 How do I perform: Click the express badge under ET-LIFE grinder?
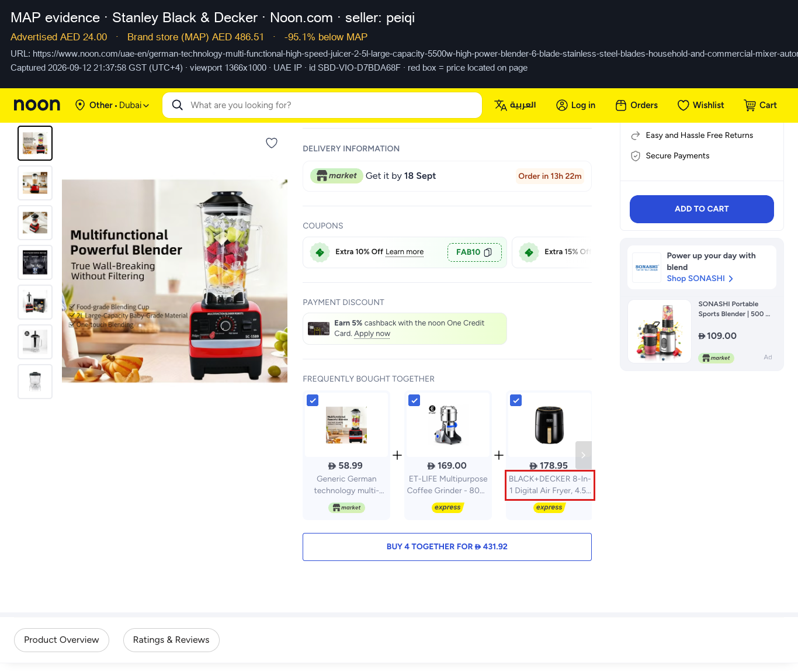447,507
